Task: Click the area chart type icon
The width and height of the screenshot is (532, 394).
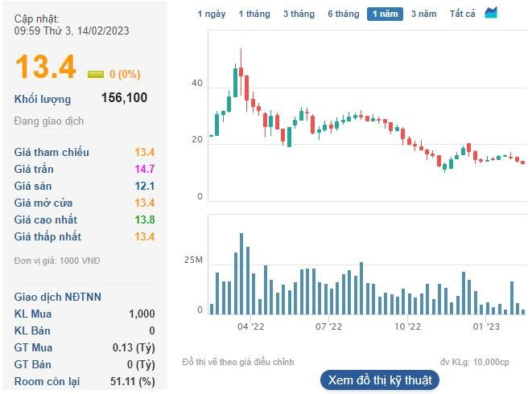Action: 491,13
